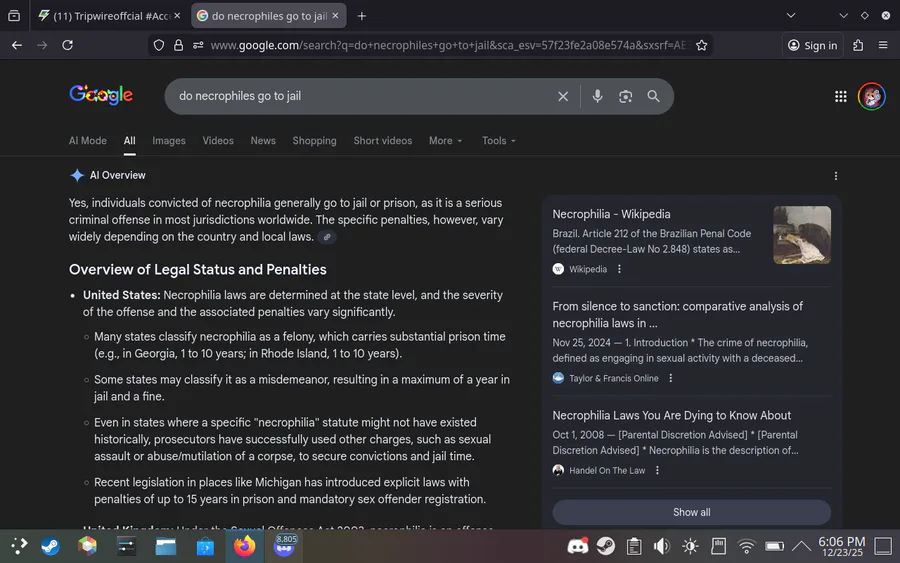Open Google account profile avatar
The height and width of the screenshot is (563, 900).
click(x=872, y=96)
